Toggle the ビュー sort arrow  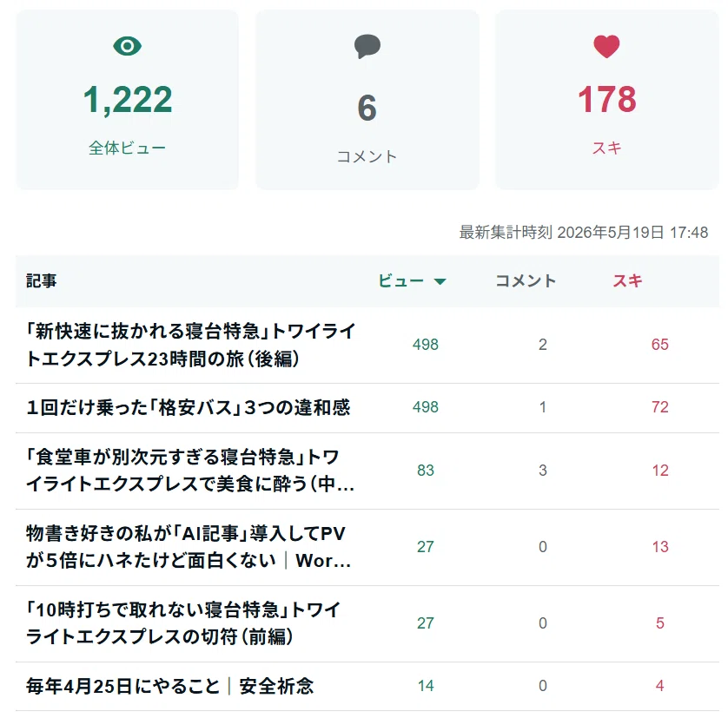click(440, 281)
